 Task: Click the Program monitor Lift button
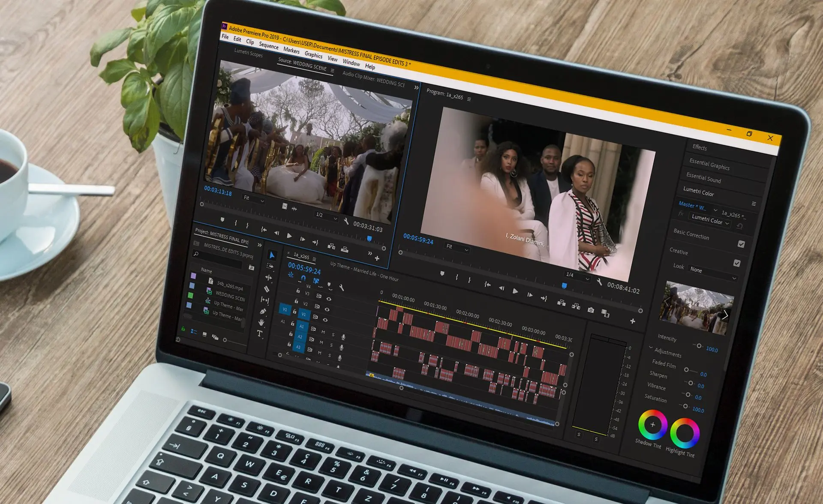[x=561, y=303]
